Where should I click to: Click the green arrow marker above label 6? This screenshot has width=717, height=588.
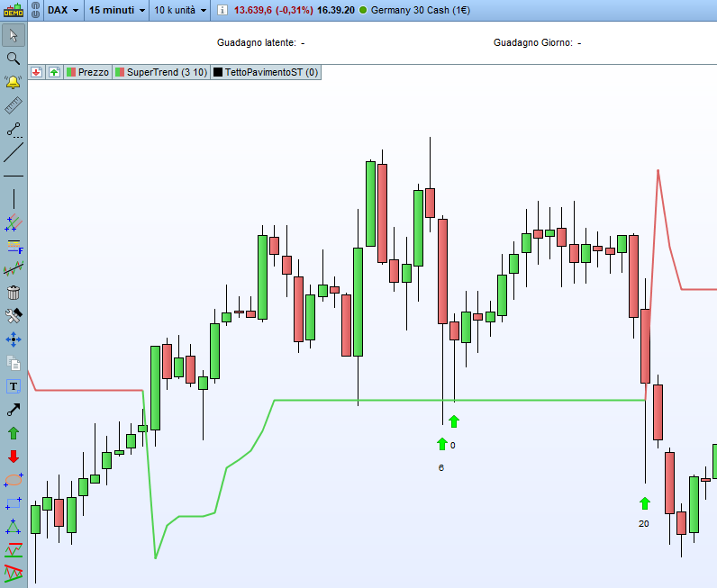[x=441, y=444]
